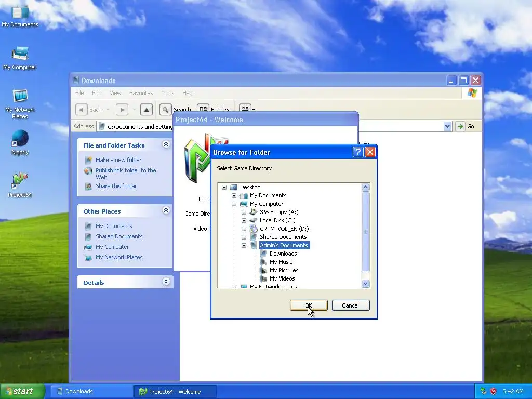The height and width of the screenshot is (399, 532).
Task: Click the Start button
Action: pos(22,391)
